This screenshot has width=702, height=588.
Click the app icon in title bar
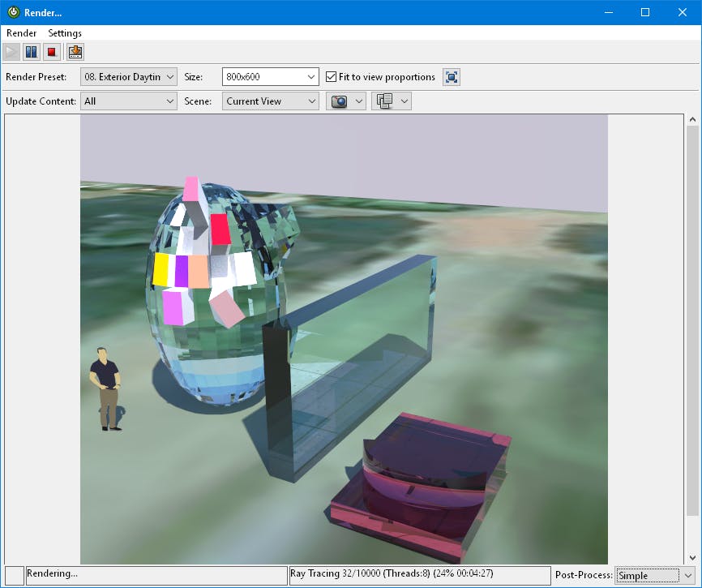click(14, 12)
